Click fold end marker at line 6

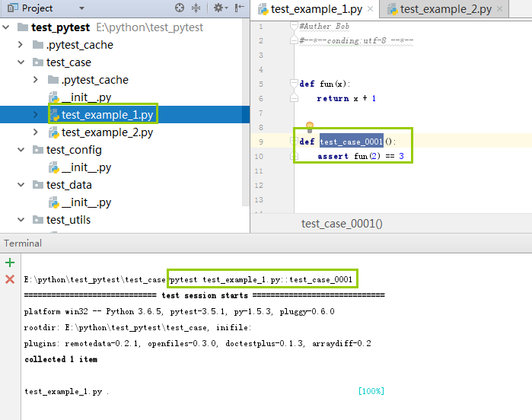click(294, 98)
